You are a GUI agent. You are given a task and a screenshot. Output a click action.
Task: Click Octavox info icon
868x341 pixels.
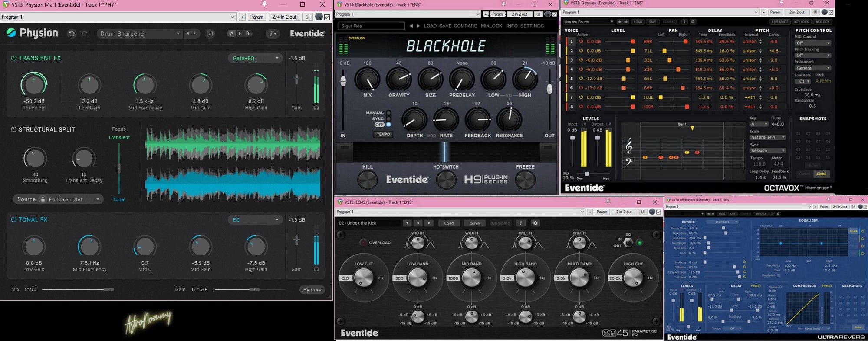pyautogui.click(x=684, y=22)
